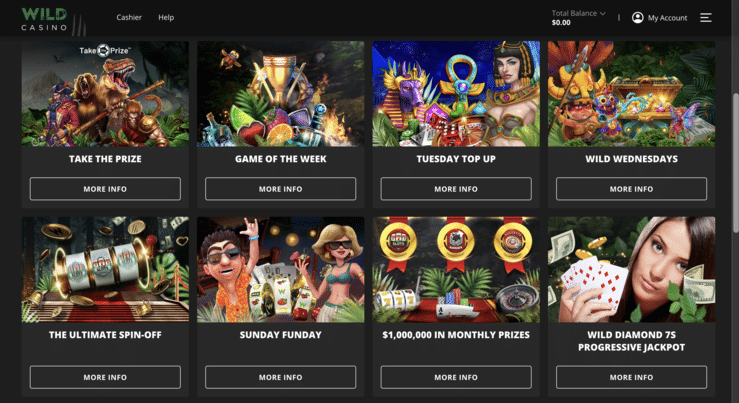The height and width of the screenshot is (403, 739).
Task: Click More Info under Wild Wednesdays
Action: [631, 189]
